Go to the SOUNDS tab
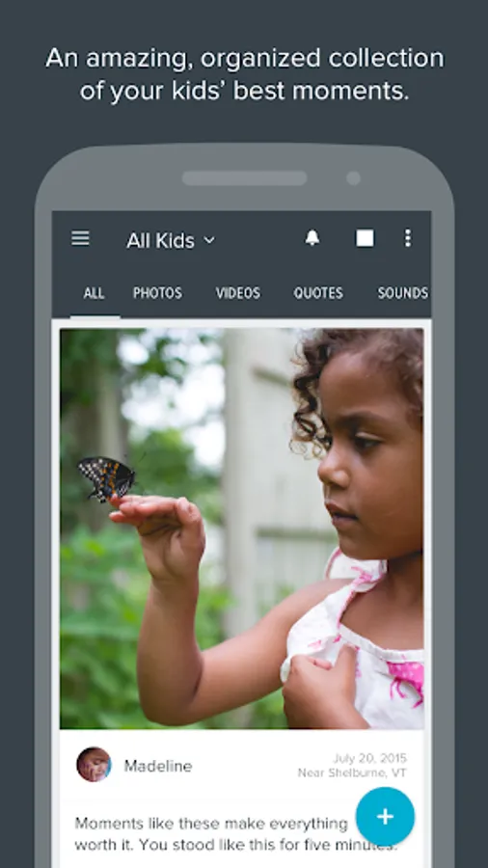The height and width of the screenshot is (868, 488). [x=403, y=293]
